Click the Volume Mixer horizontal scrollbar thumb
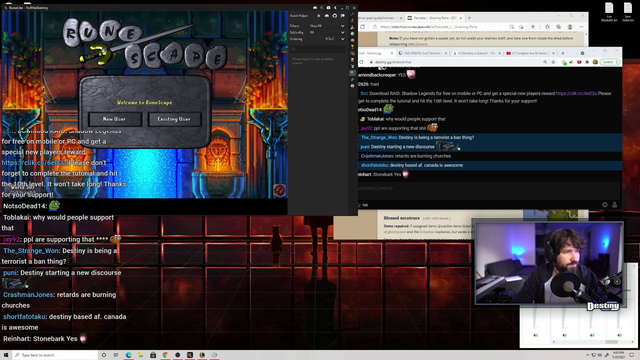 611,342
